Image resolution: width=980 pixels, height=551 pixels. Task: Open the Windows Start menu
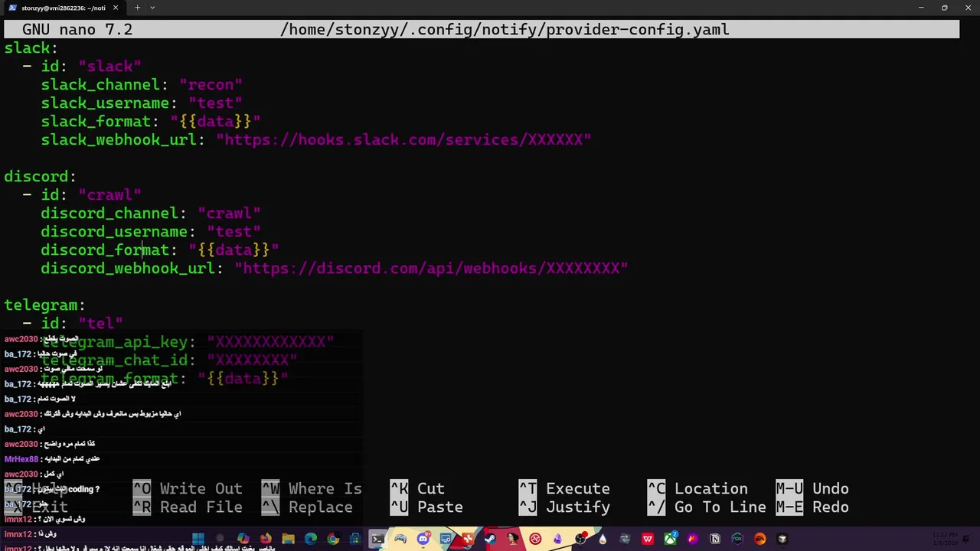(x=198, y=539)
